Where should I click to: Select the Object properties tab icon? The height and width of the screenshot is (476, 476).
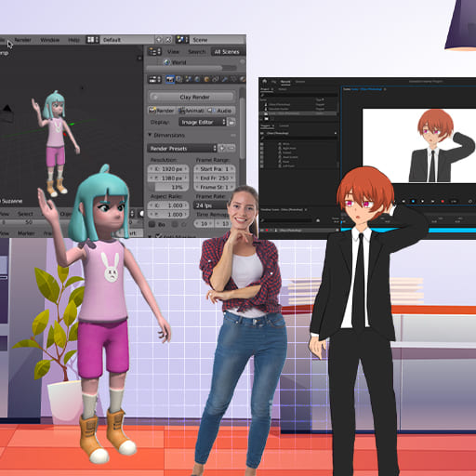click(x=206, y=79)
